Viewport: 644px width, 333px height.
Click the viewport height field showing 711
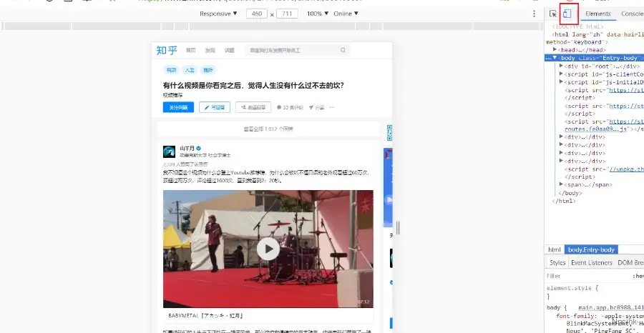coord(287,14)
